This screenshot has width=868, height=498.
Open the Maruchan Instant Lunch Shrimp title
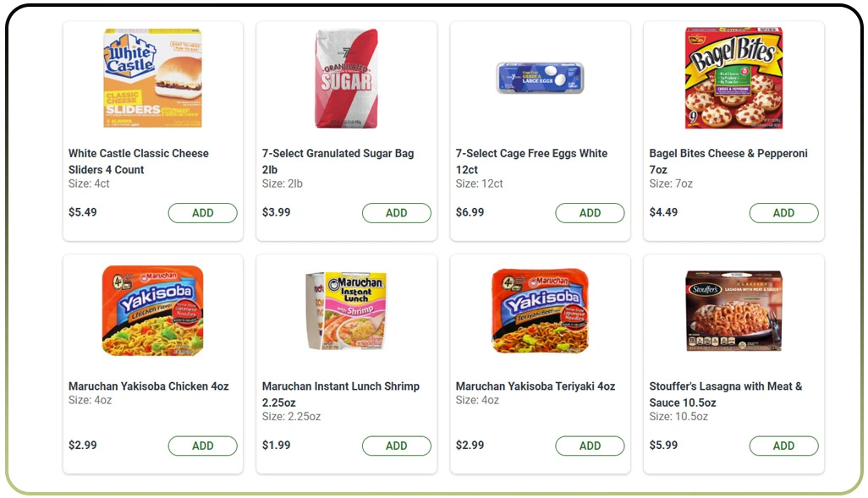[339, 392]
